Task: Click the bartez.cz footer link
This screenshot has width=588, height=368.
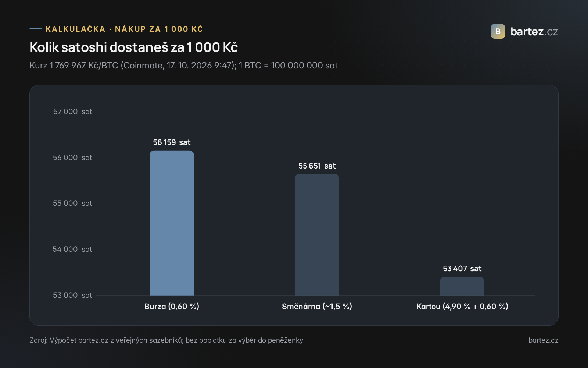Action: point(543,340)
